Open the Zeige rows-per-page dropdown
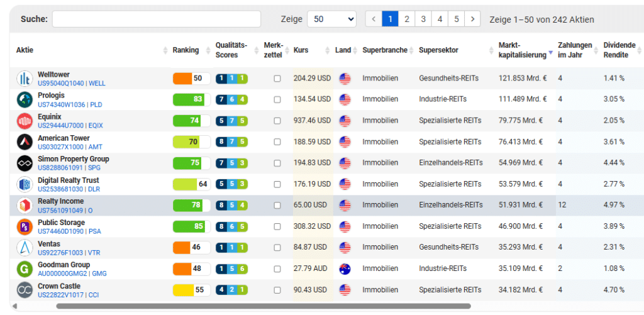The width and height of the screenshot is (644, 315). pyautogui.click(x=331, y=19)
